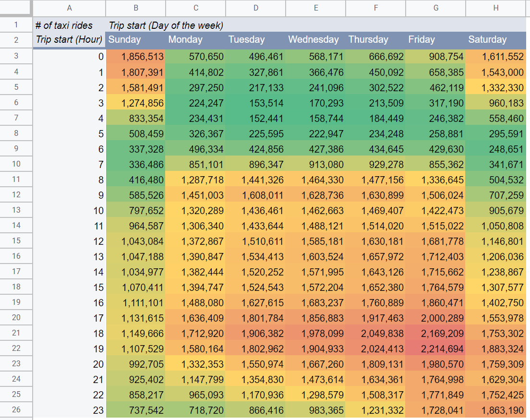Select row 10 header
530x420 pixels.
tap(16, 164)
